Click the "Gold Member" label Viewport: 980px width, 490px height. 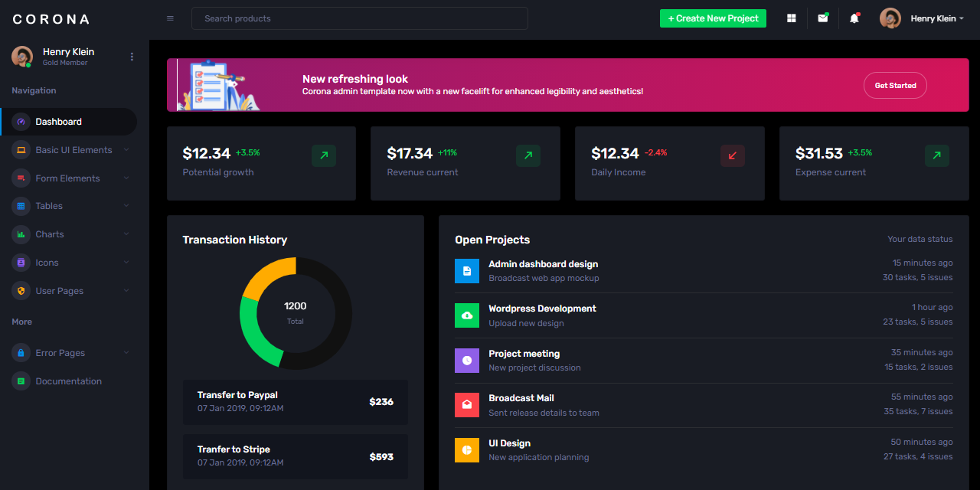(x=65, y=63)
